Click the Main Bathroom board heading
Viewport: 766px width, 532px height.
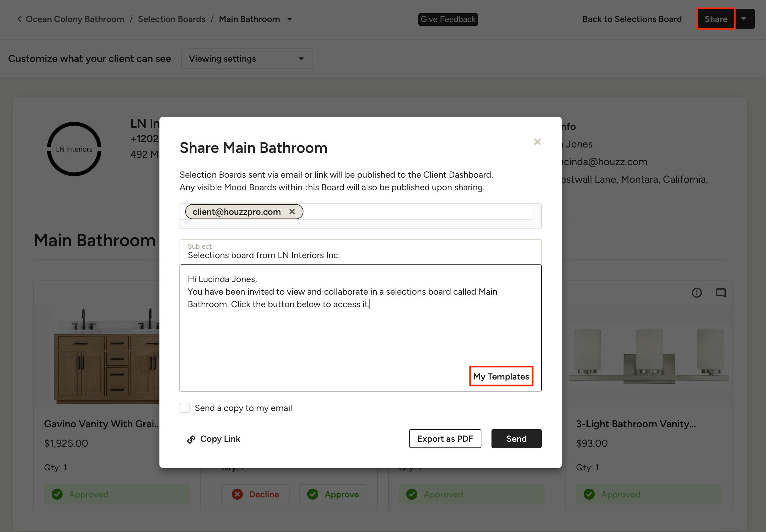(x=95, y=240)
